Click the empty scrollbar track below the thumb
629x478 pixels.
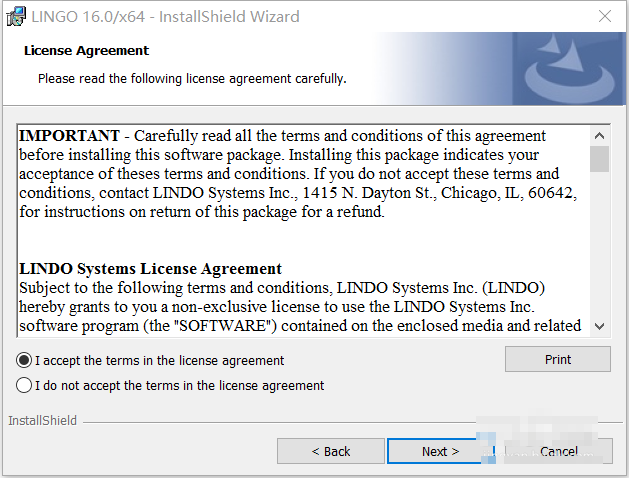(x=599, y=250)
